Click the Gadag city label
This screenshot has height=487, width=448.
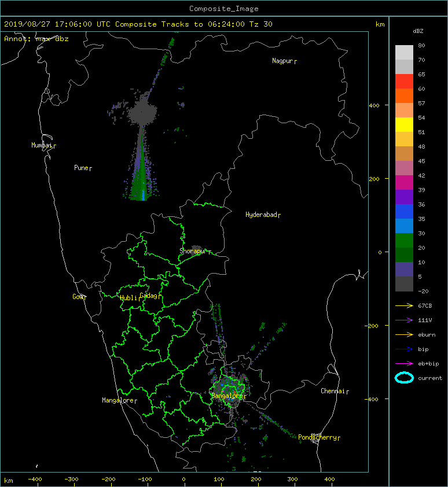[x=149, y=296]
